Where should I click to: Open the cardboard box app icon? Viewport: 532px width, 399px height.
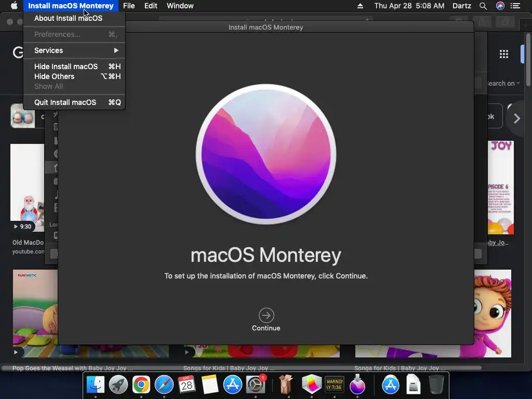[x=286, y=385]
